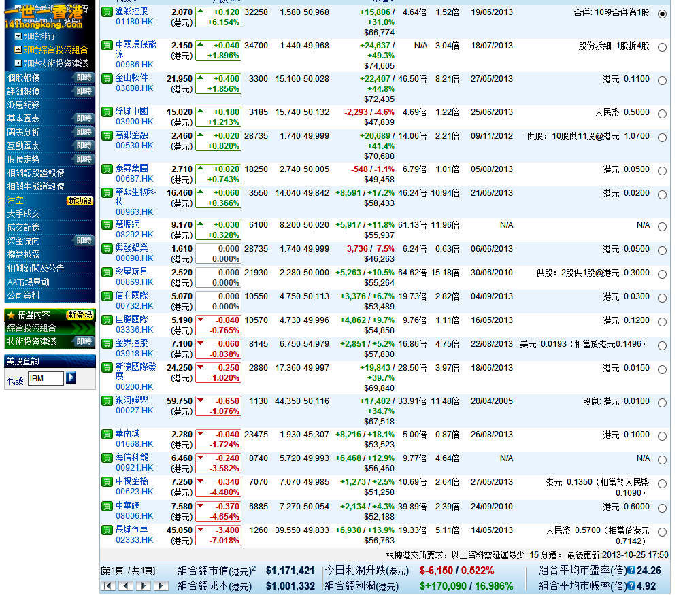Click the green buy icon beside 金山軟件

(x=107, y=79)
